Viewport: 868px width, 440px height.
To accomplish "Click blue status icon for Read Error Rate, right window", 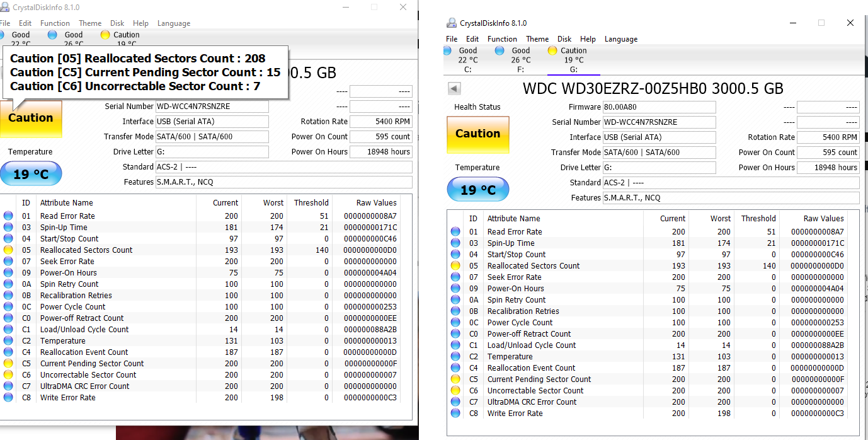I will pyautogui.click(x=455, y=232).
